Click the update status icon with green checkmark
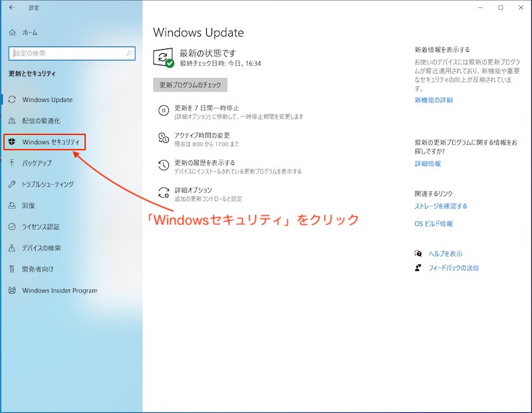This screenshot has width=532, height=413. (x=164, y=58)
